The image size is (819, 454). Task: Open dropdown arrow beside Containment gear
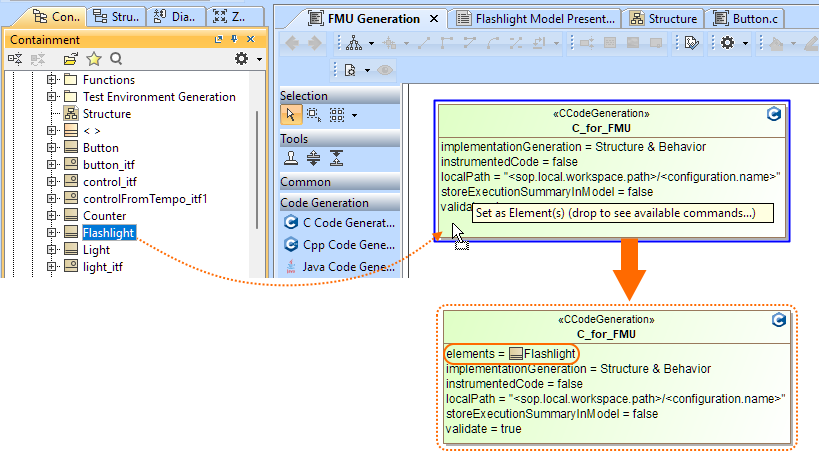click(x=259, y=60)
